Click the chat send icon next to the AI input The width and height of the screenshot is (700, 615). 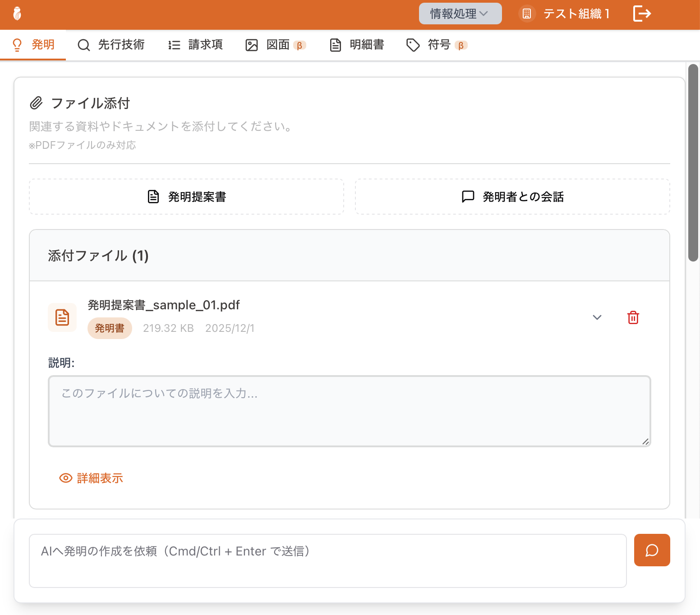click(652, 550)
